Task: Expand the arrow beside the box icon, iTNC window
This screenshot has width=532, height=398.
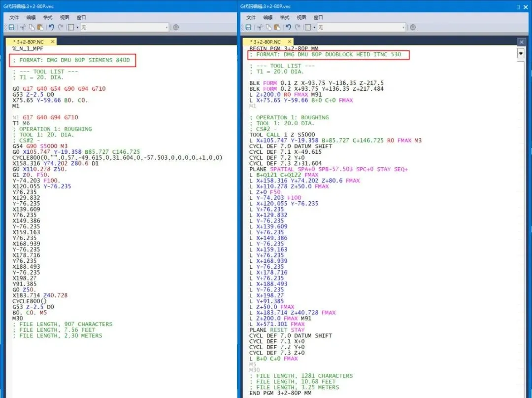Action: point(314,27)
